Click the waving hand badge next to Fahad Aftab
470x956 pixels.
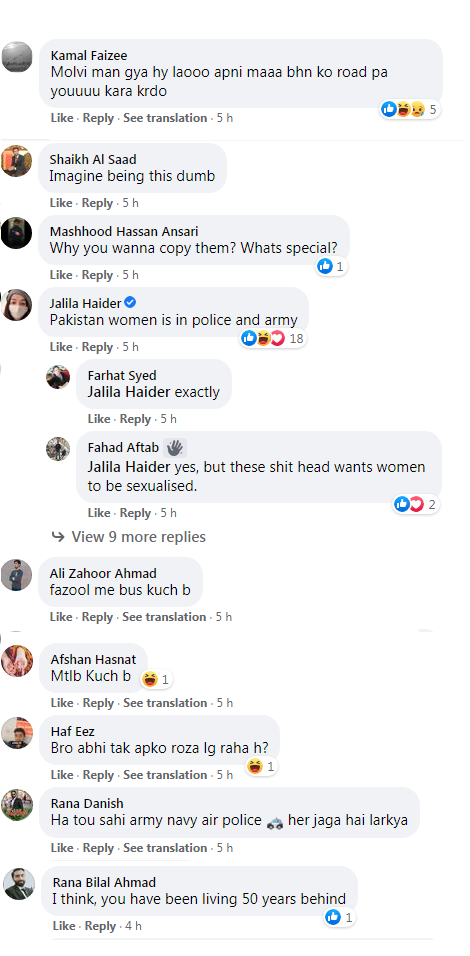pos(176,448)
